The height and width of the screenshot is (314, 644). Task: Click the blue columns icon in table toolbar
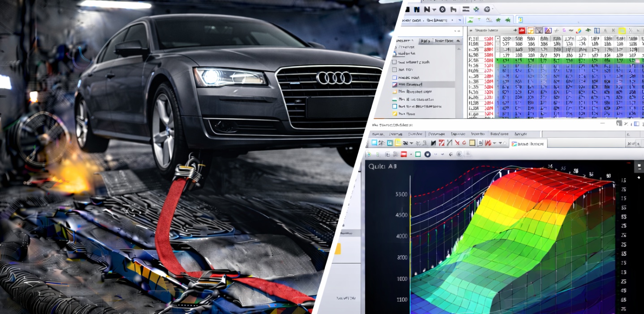click(x=597, y=31)
